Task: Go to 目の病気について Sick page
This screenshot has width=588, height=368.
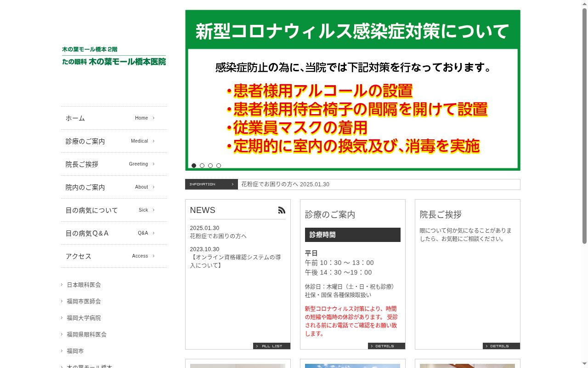Action: 114,210
